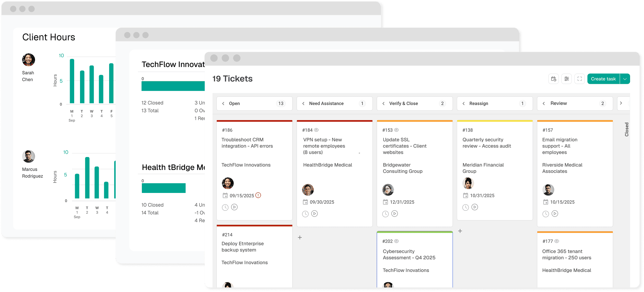The image size is (644, 292).
Task: Toggle watching on ticket #202
Action: 397,241
